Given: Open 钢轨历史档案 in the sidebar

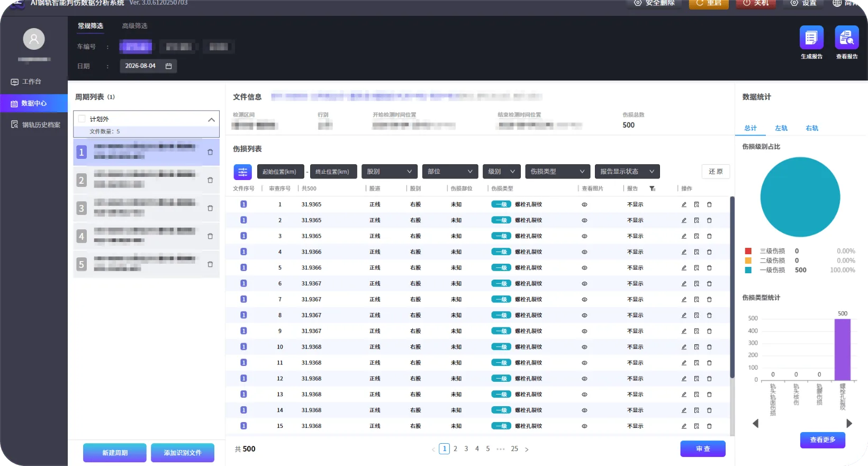Looking at the screenshot, I should (34, 125).
